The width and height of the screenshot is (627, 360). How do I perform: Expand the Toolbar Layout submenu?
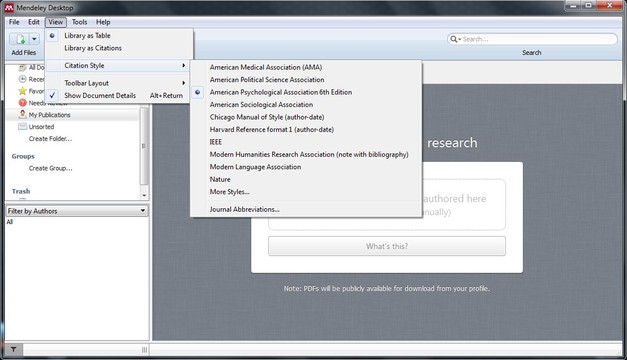point(118,83)
